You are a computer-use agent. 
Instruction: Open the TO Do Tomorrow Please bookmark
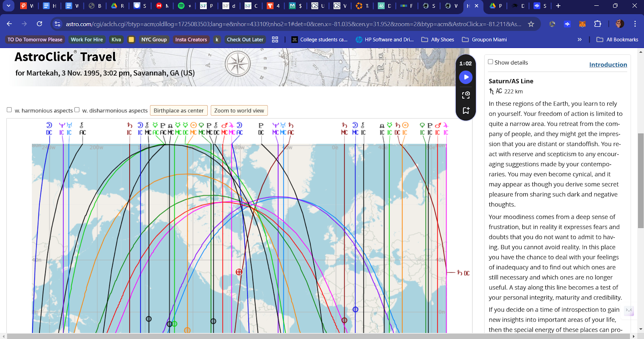[35, 40]
